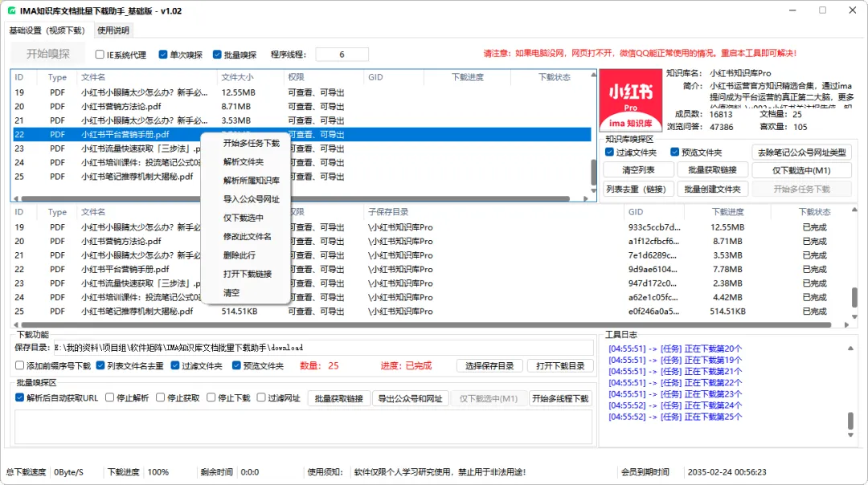Image resolution: width=868 pixels, height=485 pixels.
Task: Click the 批量嗅探区 text area
Action: 303,426
